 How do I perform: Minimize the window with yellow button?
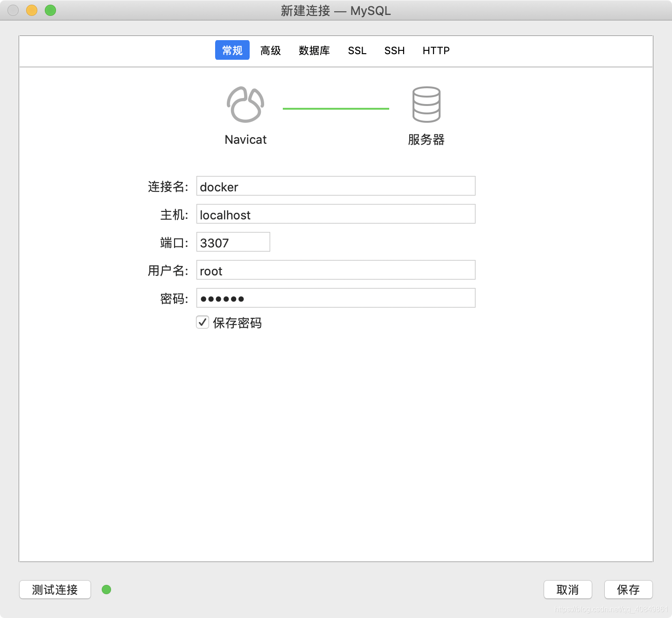pyautogui.click(x=32, y=10)
